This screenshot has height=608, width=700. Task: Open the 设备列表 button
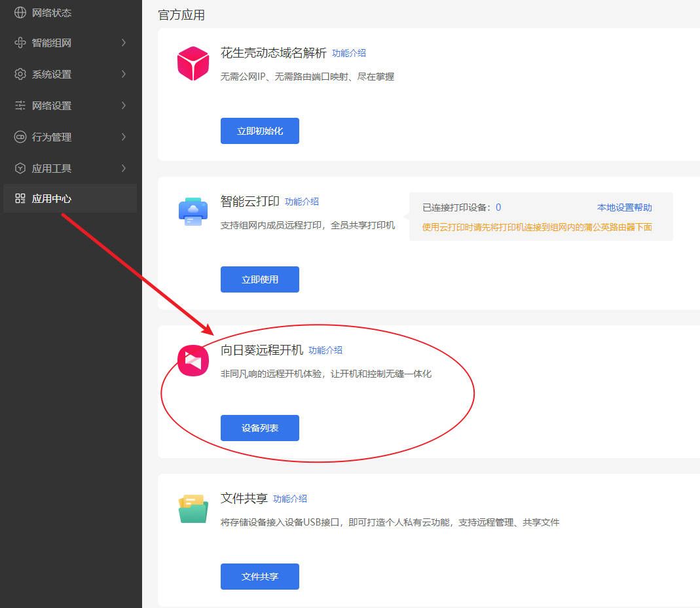click(x=260, y=428)
